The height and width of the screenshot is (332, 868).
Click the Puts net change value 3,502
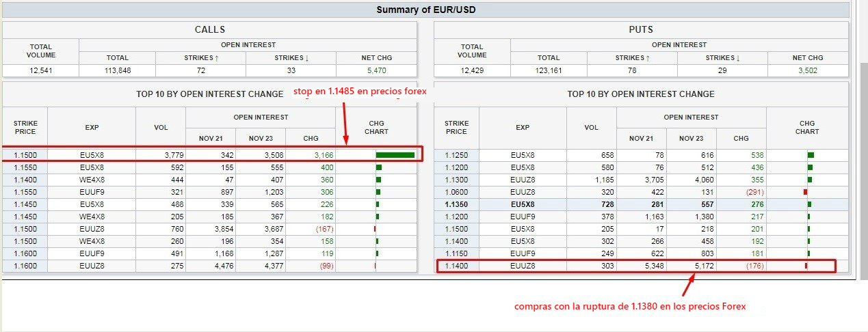pos(808,70)
